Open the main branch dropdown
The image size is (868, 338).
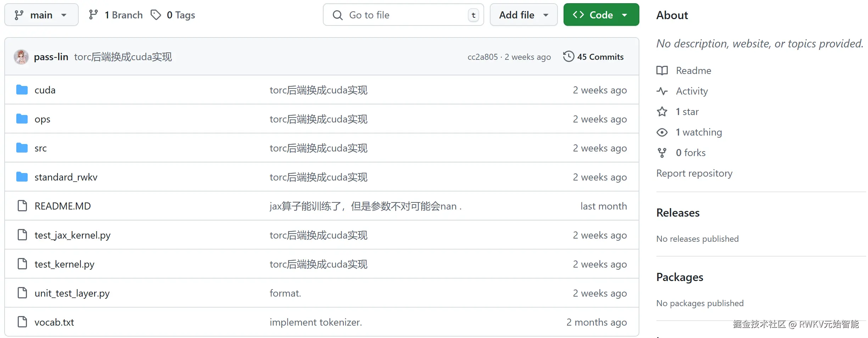point(41,15)
